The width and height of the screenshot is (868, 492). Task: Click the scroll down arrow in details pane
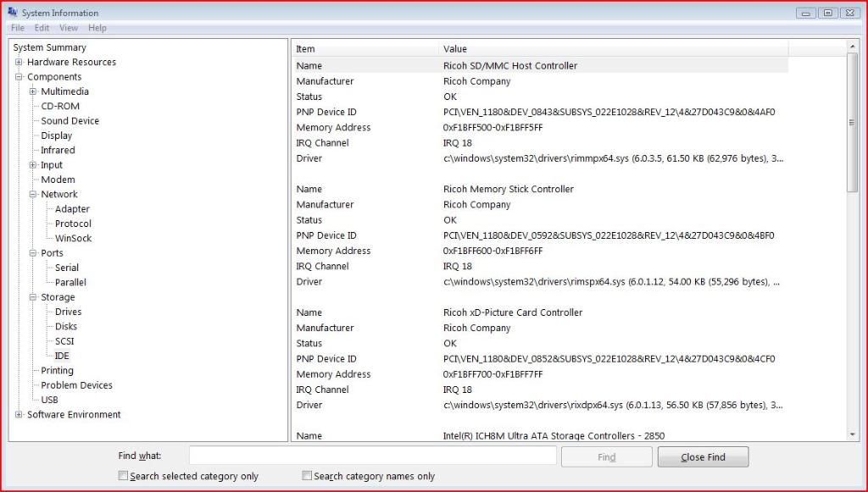tap(853, 434)
